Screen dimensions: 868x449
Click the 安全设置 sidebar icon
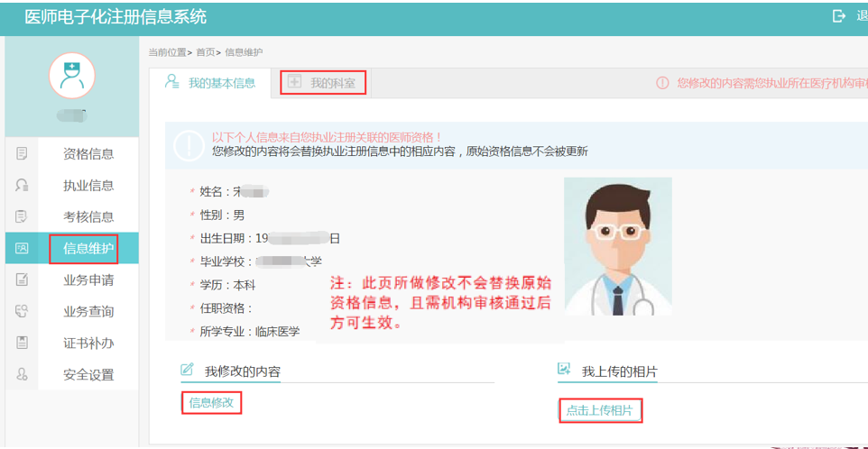pyautogui.click(x=23, y=374)
